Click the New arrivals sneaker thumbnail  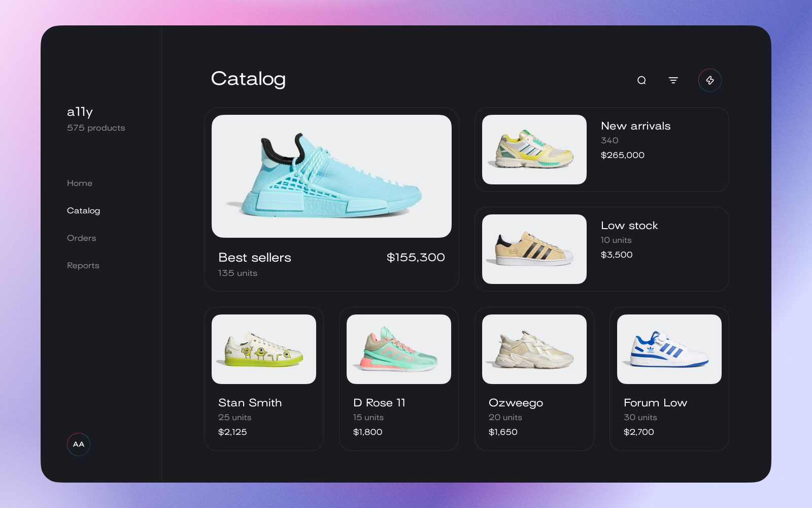(x=534, y=149)
